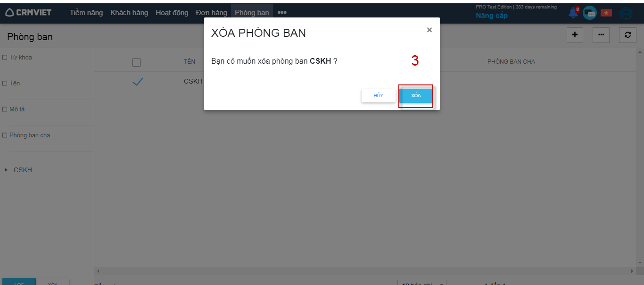Toggle the Mô tả filter checkbox
Screen dimensions: 644x285
(5, 109)
